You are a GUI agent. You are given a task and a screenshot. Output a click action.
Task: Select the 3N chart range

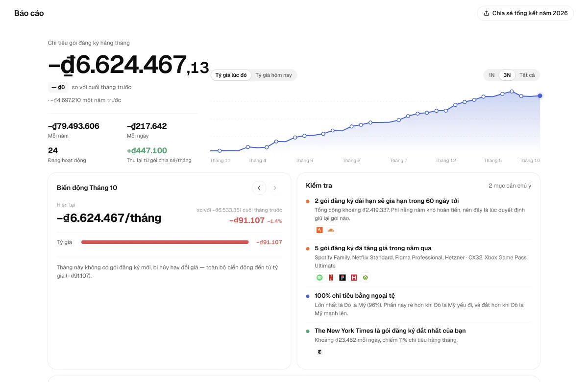coord(507,75)
